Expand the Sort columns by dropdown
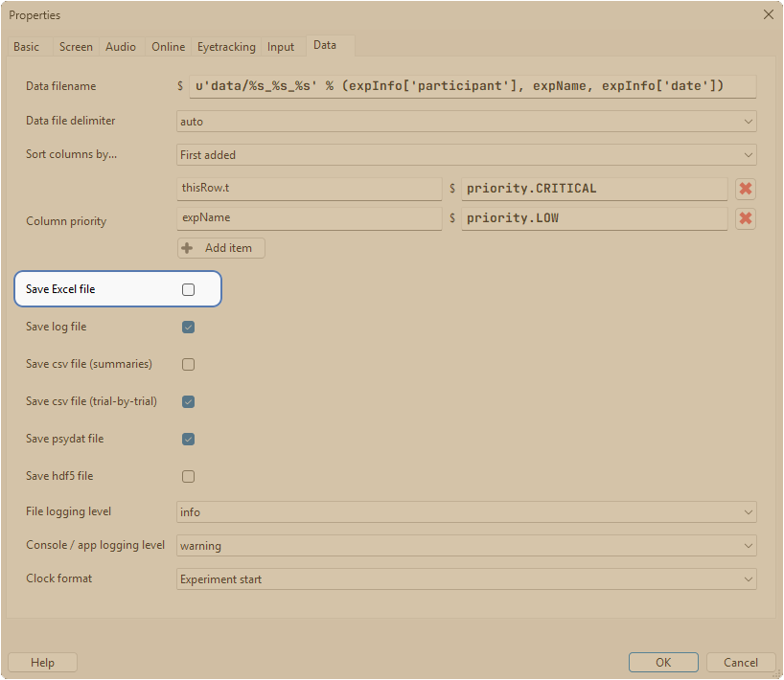 tap(466, 155)
